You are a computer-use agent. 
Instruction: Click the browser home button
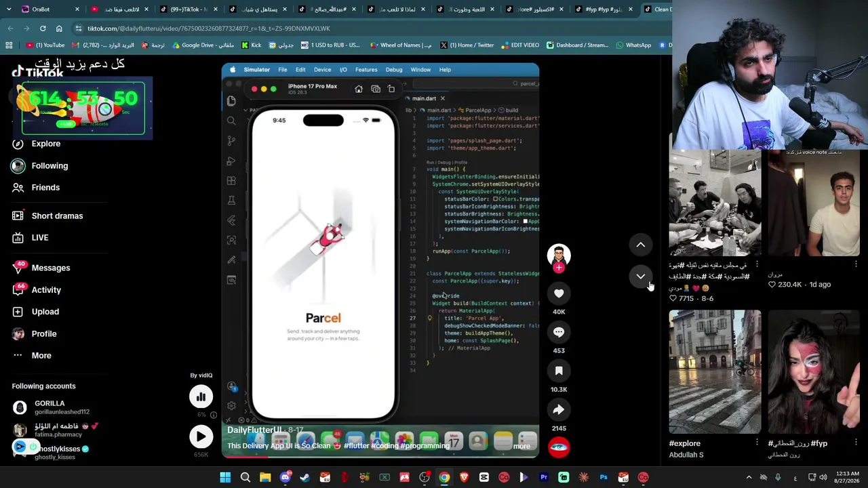click(59, 28)
